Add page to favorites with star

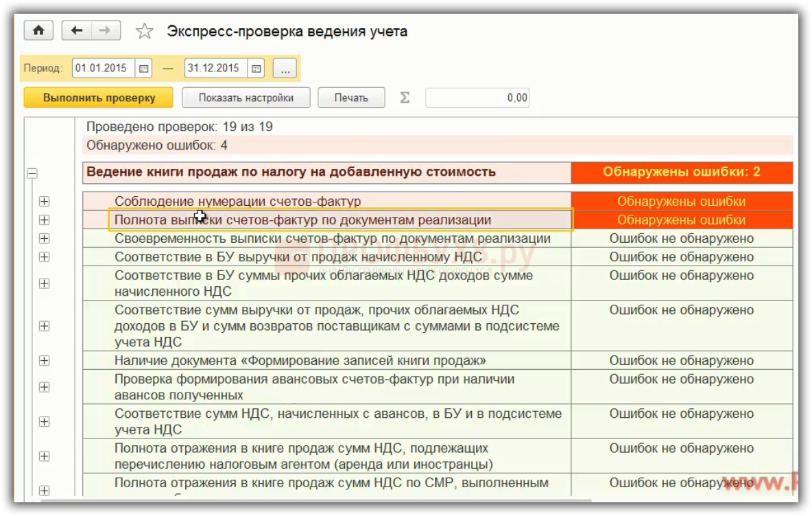pos(144,32)
